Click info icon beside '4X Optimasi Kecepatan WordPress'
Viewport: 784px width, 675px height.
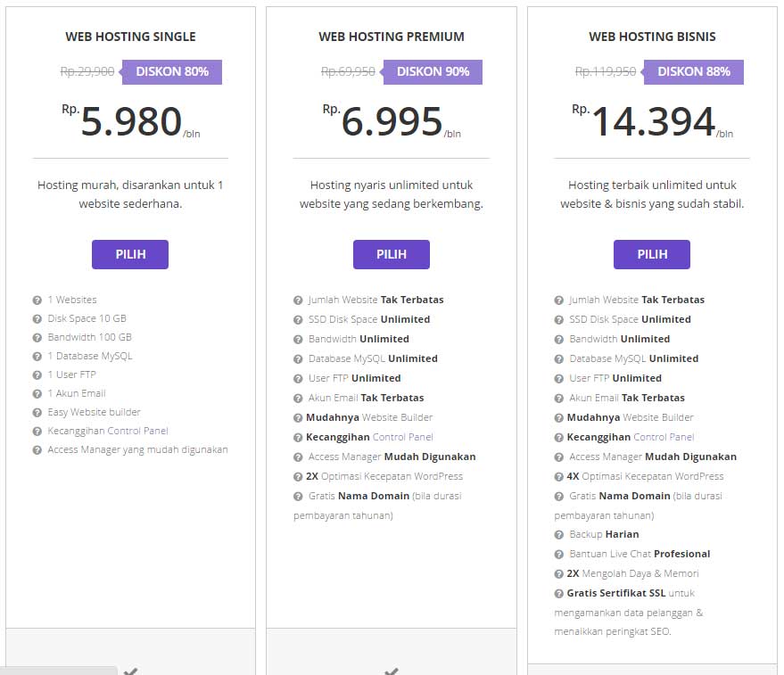point(559,477)
